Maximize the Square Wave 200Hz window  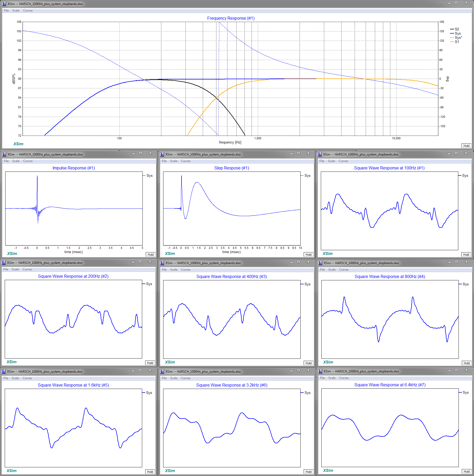pos(140,262)
